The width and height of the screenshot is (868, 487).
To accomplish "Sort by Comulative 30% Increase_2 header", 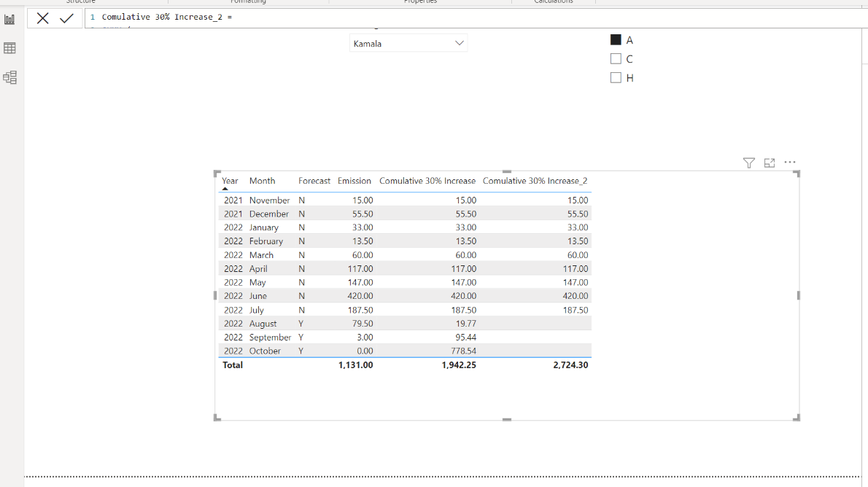I will (x=535, y=181).
